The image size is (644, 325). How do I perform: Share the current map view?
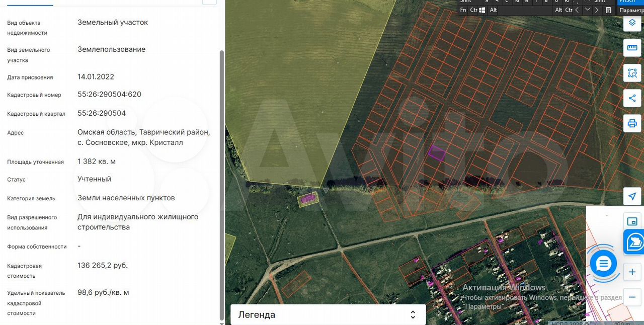(632, 98)
